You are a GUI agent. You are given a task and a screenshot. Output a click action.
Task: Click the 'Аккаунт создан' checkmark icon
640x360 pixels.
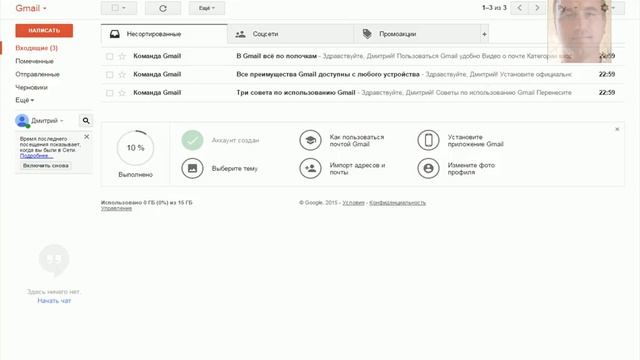click(192, 140)
